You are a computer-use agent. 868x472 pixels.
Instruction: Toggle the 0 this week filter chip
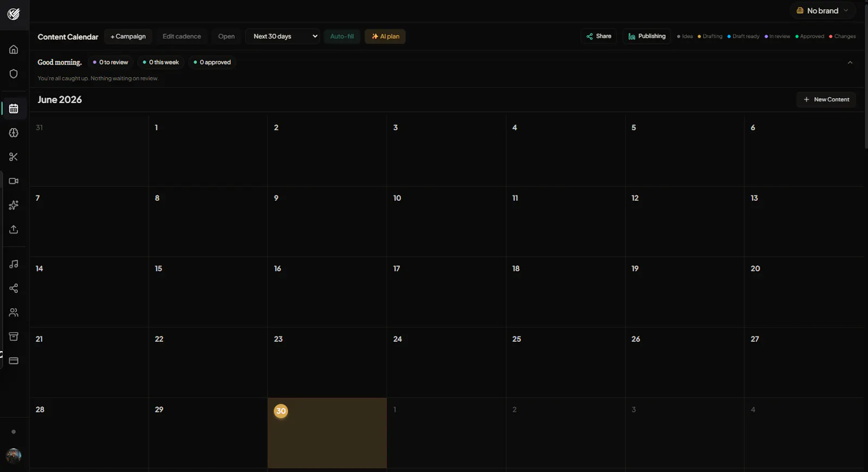161,62
